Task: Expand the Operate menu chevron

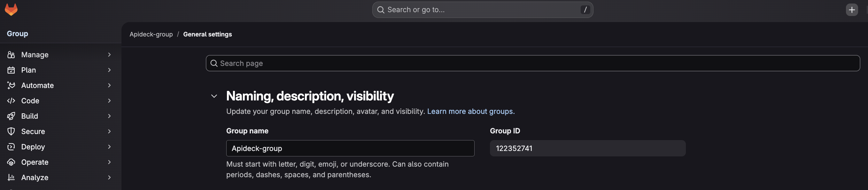Action: click(109, 162)
